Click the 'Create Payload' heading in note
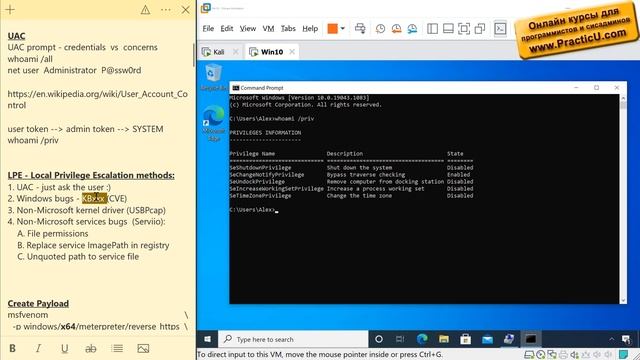Viewport: 640px width, 360px height. (38, 304)
